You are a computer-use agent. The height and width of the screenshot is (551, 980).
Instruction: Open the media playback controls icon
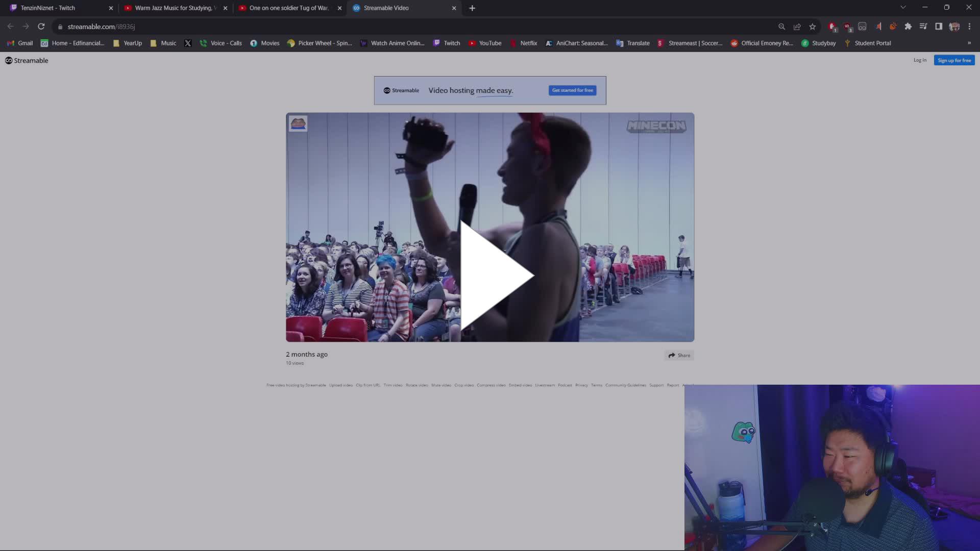923,27
